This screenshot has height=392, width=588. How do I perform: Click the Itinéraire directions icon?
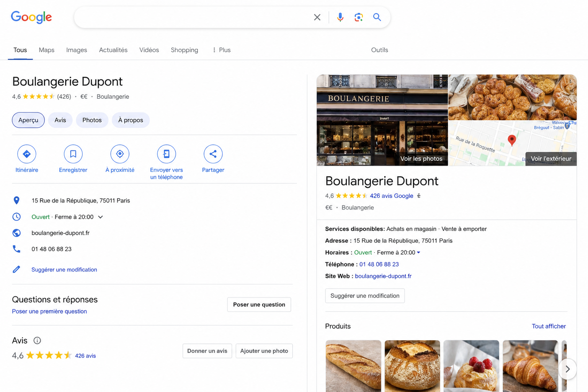(27, 154)
